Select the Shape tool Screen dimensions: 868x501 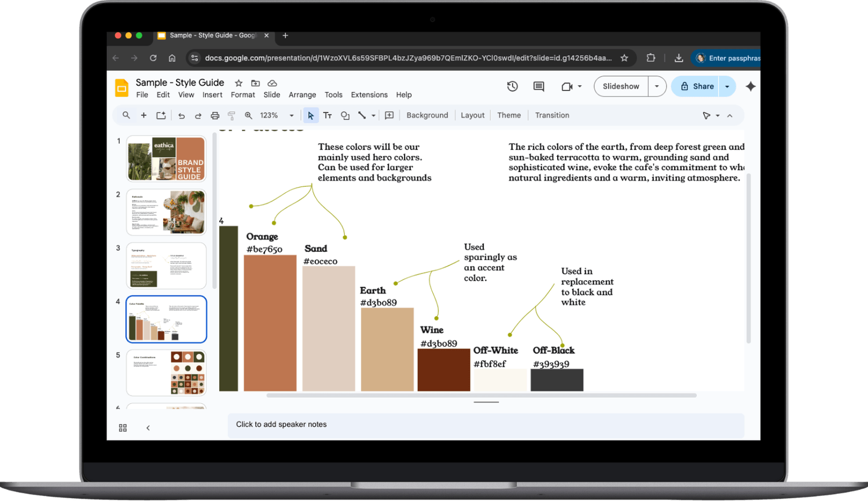(345, 115)
